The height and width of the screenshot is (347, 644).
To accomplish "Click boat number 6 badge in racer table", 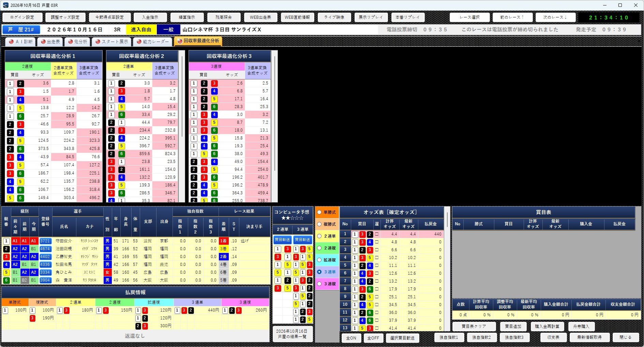I will point(6,280).
